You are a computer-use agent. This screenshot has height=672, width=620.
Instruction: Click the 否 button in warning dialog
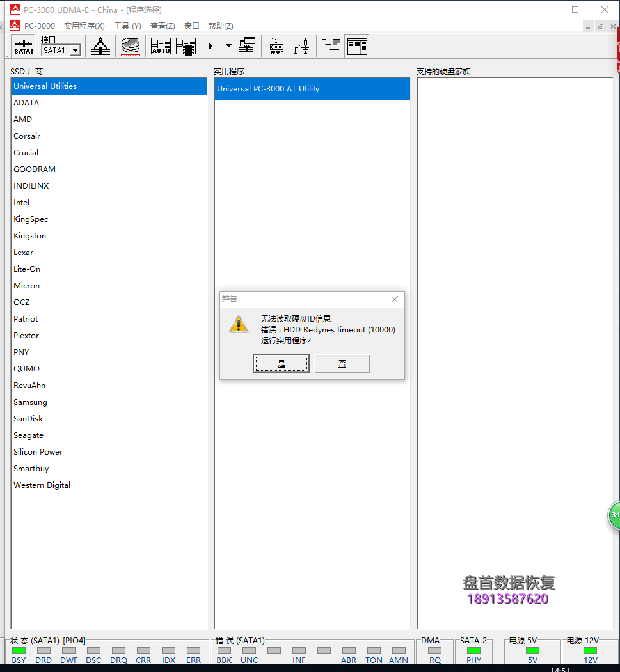click(342, 364)
